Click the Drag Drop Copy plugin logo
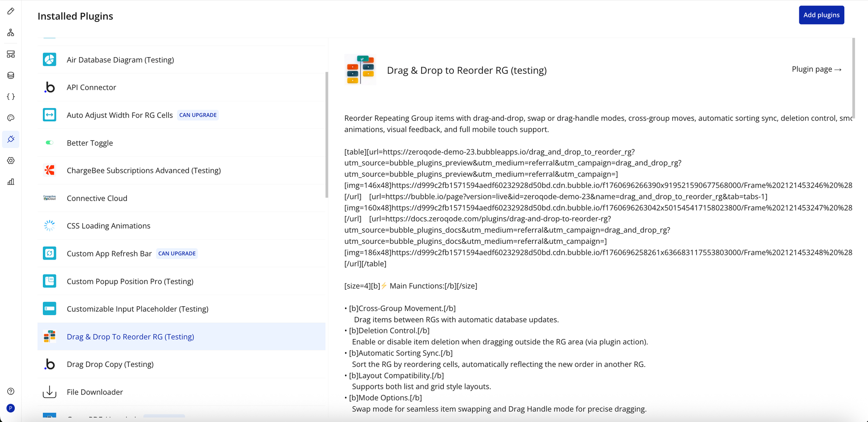The image size is (868, 422). (x=50, y=364)
